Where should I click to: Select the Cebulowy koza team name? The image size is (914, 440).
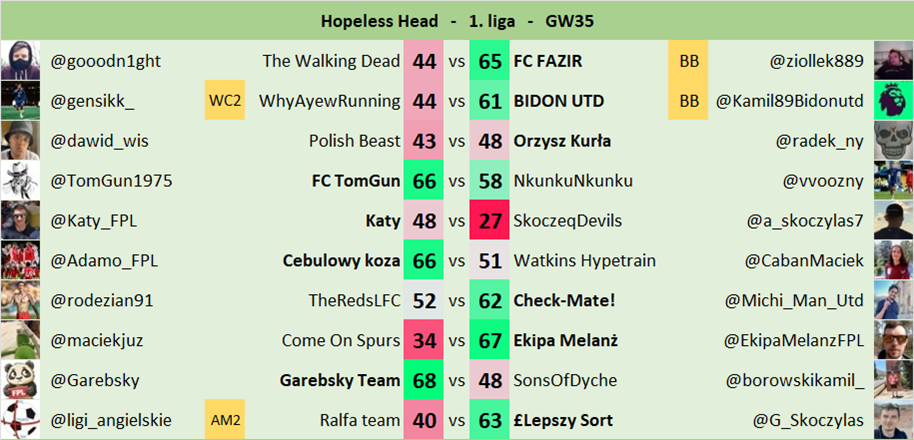point(342,261)
